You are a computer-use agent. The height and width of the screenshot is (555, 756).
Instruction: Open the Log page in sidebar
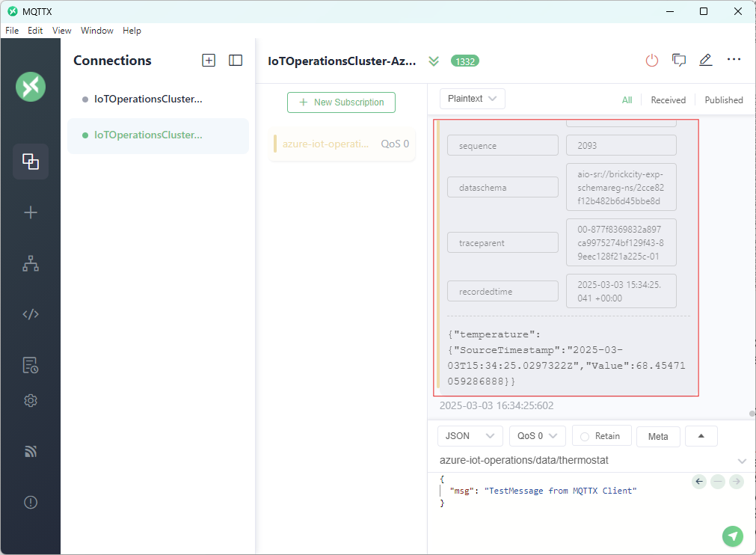click(31, 365)
